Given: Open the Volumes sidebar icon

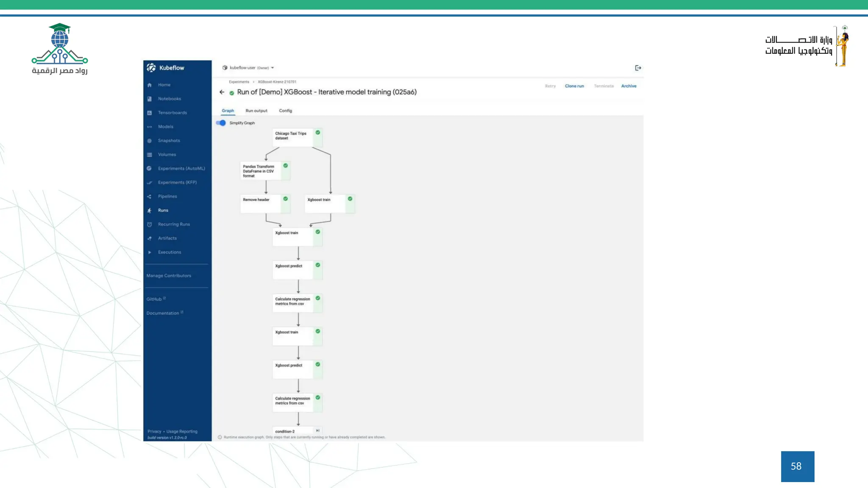Looking at the screenshot, I should 150,155.
